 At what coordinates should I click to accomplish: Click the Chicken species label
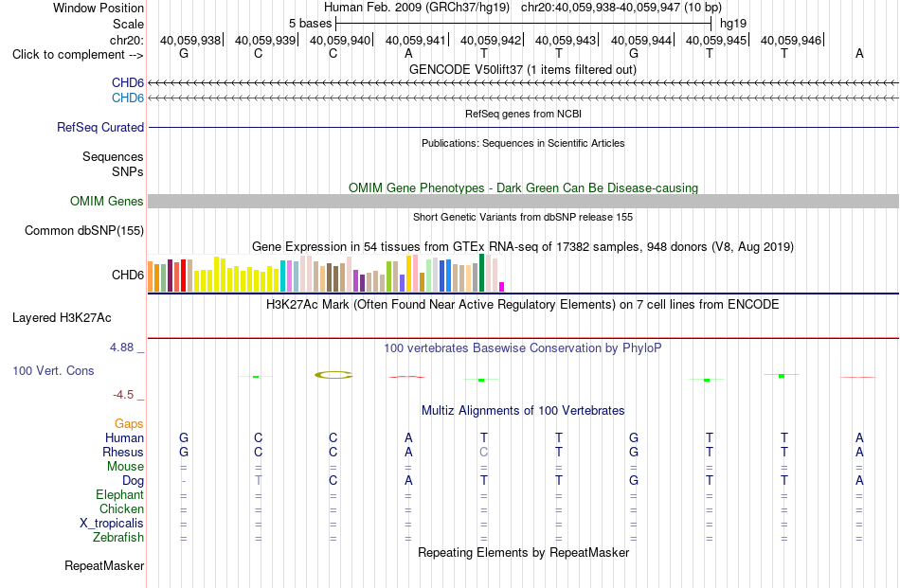121,508
